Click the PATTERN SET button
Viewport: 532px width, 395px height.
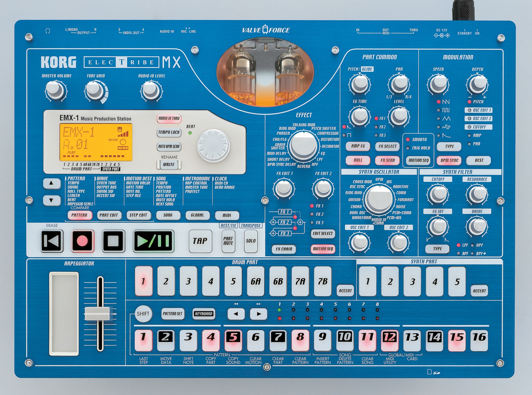173,314
